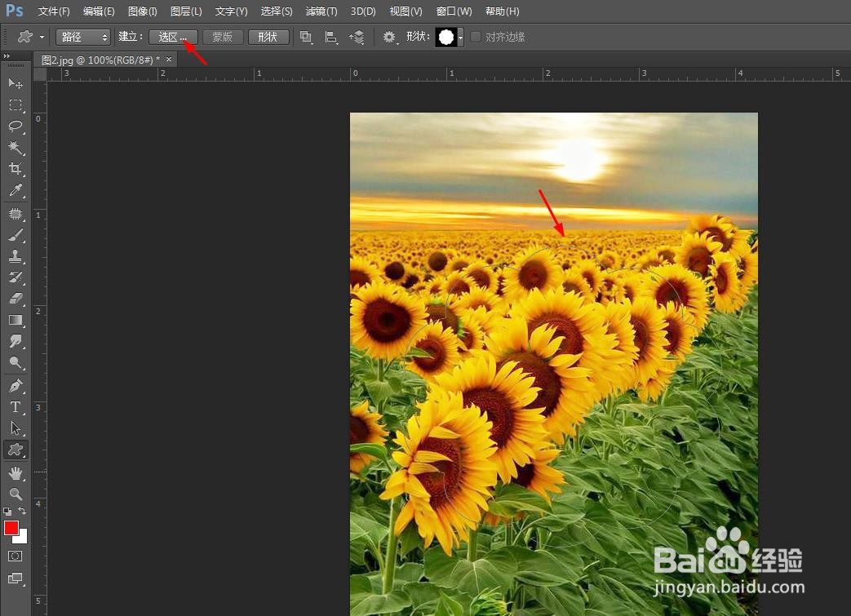Click the 蒙版 mask button
Image resolution: width=851 pixels, height=616 pixels.
223,37
